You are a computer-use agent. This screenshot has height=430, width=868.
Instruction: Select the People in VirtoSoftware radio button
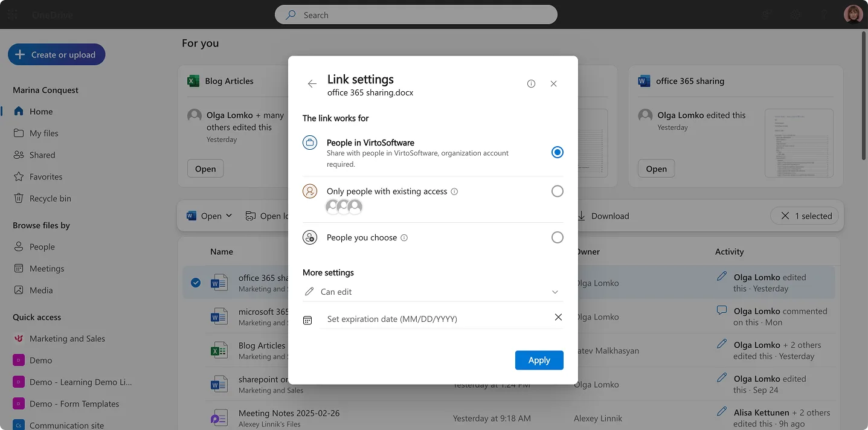557,152
